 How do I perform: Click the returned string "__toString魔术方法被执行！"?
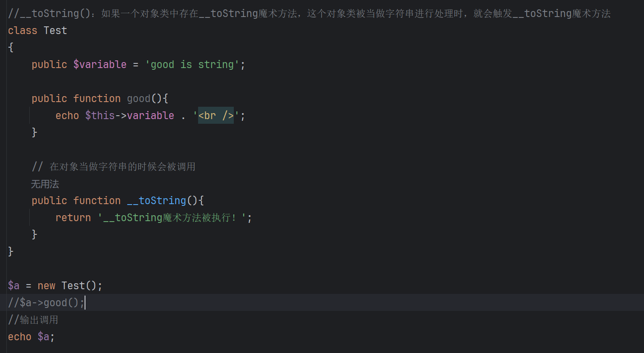pyautogui.click(x=172, y=218)
